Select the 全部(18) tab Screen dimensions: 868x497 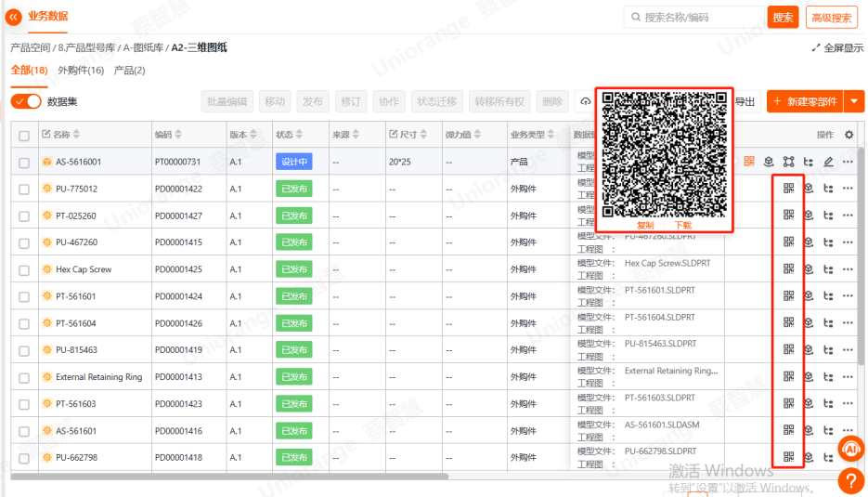pos(30,71)
